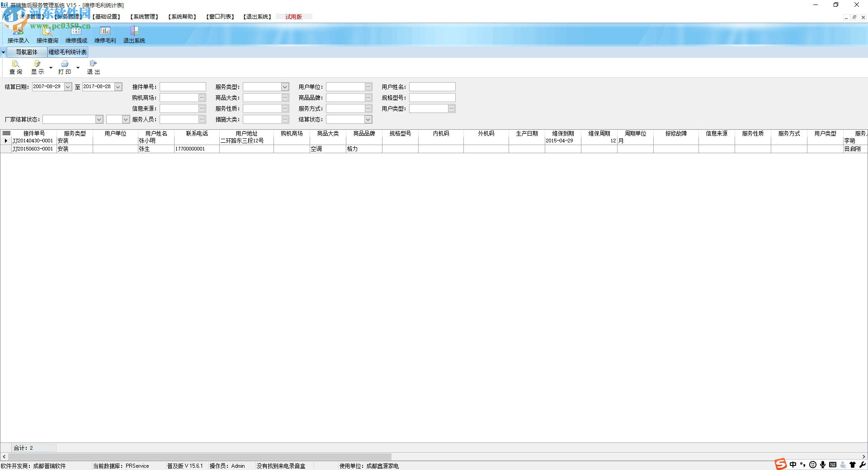Viewport: 868px width, 470px height.
Task: Open the Sogou toolbox wrench icon
Action: 862,465
